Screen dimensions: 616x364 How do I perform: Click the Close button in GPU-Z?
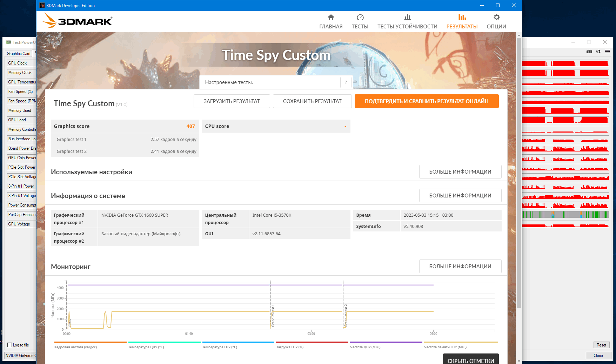[598, 356]
